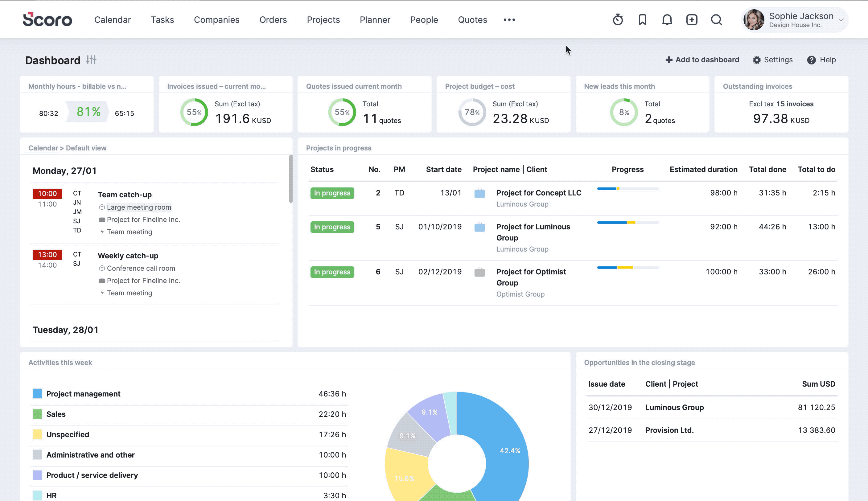Open the Team catch-up event

click(125, 195)
